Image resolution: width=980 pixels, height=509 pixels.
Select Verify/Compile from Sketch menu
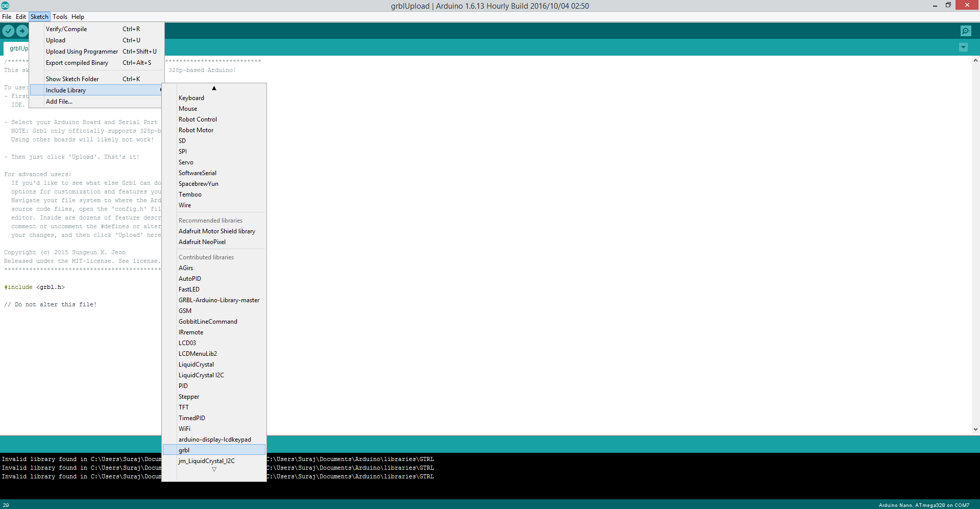[97, 29]
